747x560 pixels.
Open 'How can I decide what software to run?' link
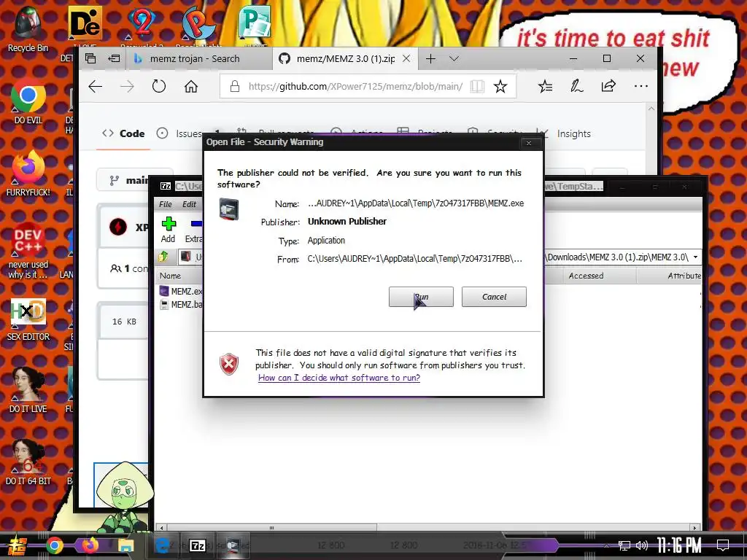339,378
